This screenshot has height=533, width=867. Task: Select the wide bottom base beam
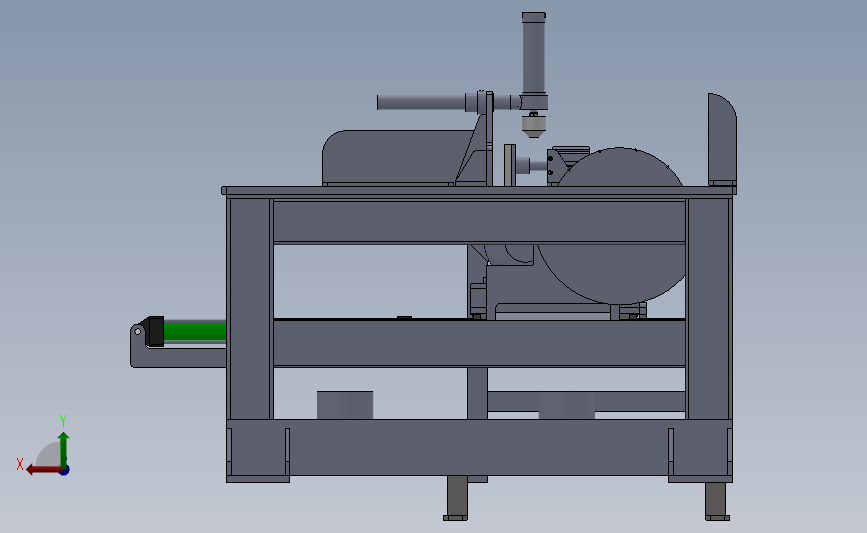click(x=479, y=447)
